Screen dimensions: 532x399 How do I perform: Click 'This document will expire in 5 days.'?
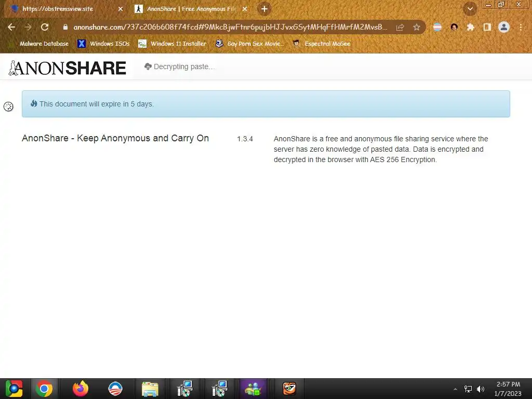(x=96, y=104)
